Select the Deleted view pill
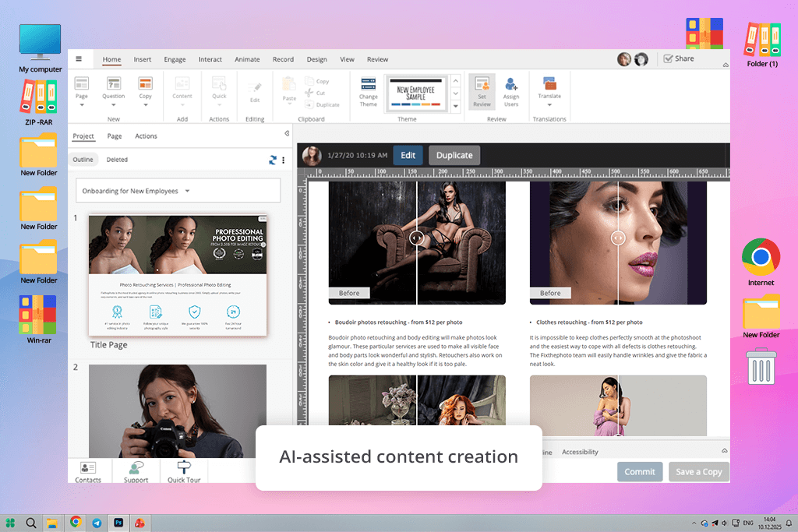Screen dimensions: 798x532 pyautogui.click(x=117, y=159)
